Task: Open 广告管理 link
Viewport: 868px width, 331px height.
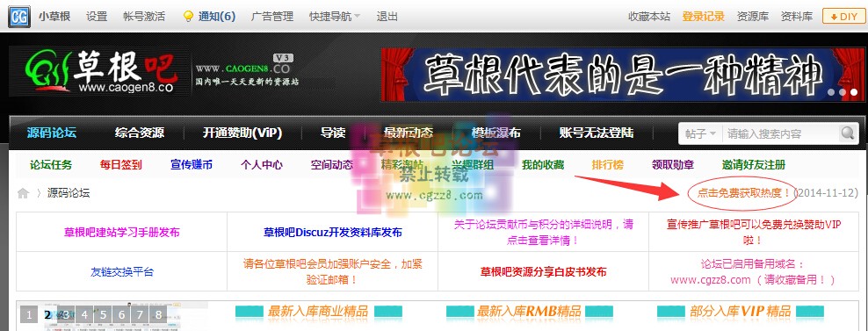Action: [272, 16]
